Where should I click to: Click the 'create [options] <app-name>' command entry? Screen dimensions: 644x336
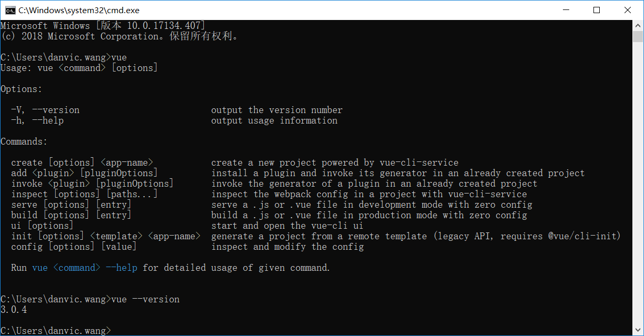(x=82, y=162)
